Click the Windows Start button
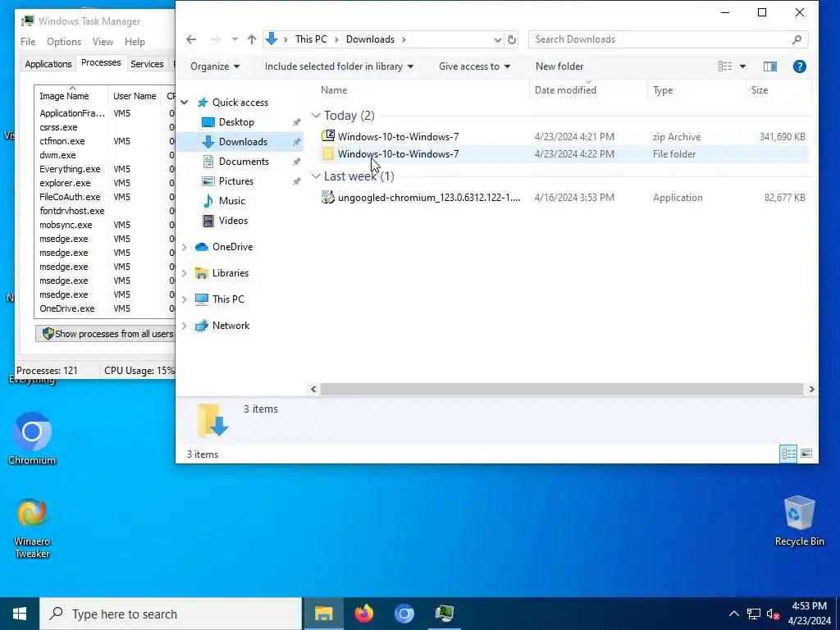The width and height of the screenshot is (840, 630). point(20,614)
